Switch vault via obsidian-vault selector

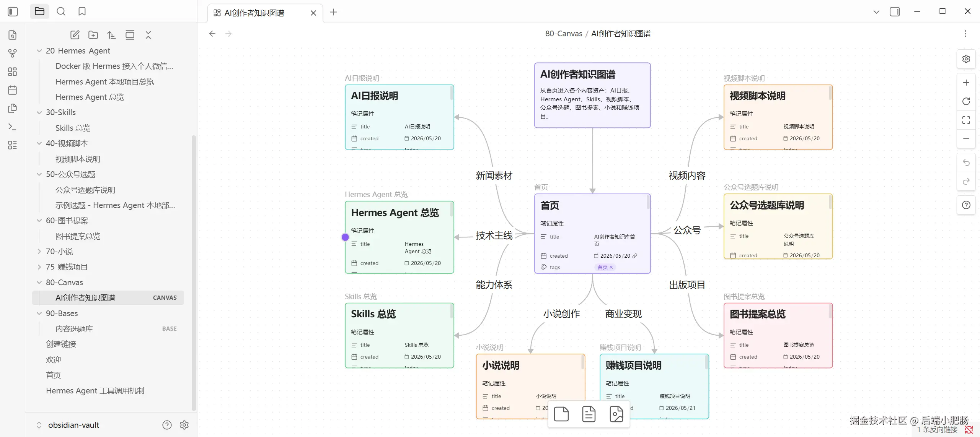coord(68,425)
